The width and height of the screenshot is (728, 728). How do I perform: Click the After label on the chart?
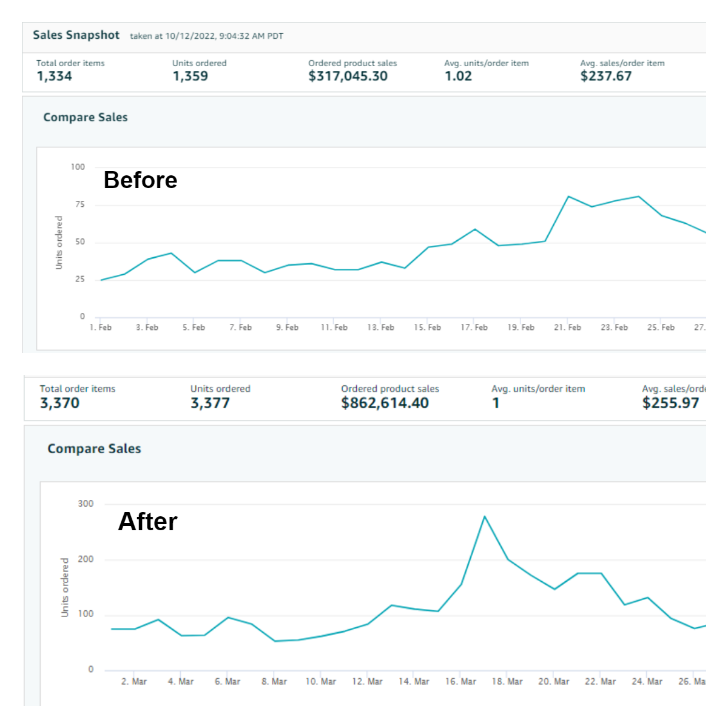point(147,522)
